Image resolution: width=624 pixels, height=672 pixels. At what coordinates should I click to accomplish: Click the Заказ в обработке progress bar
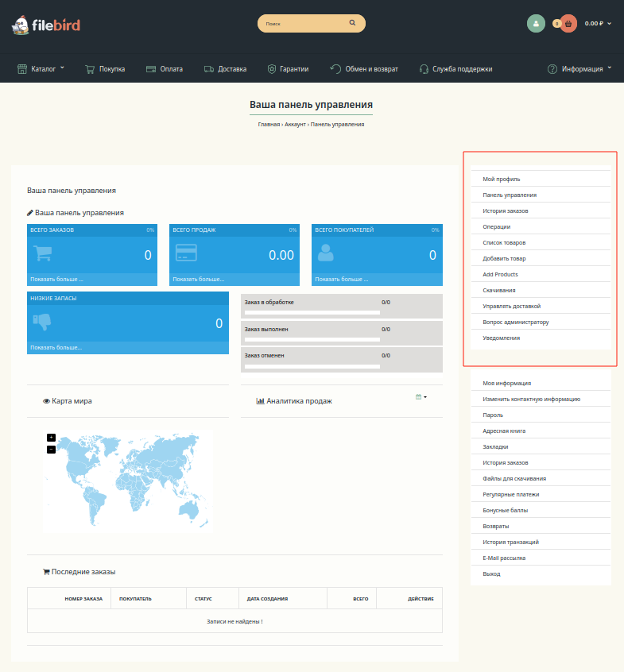[312, 313]
